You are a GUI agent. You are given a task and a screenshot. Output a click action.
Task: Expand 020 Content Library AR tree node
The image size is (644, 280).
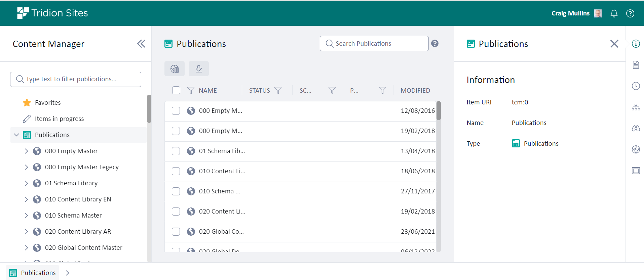[26, 232]
